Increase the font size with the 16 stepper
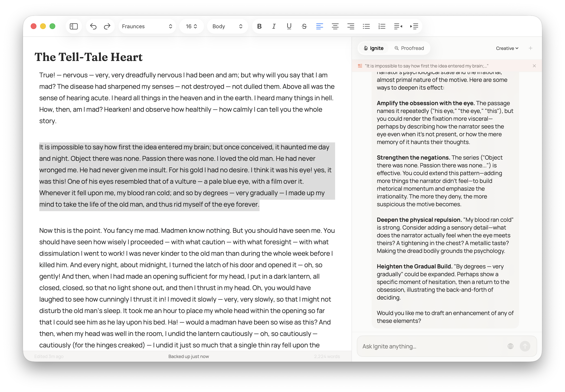Viewport: 565px width, 392px height. point(195,25)
